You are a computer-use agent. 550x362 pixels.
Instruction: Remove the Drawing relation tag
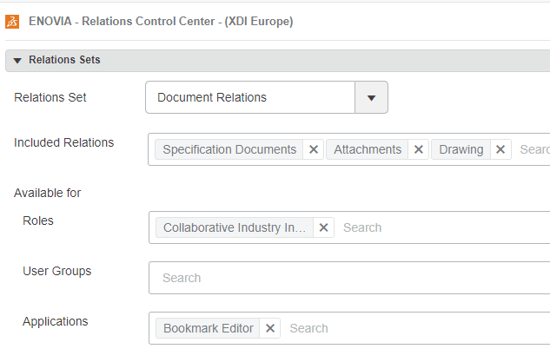[500, 150]
